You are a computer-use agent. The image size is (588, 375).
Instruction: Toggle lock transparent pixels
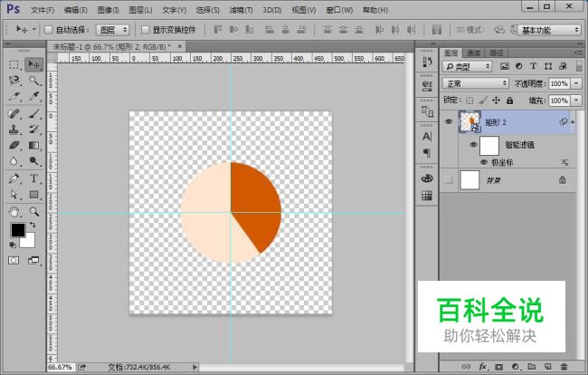[x=469, y=101]
